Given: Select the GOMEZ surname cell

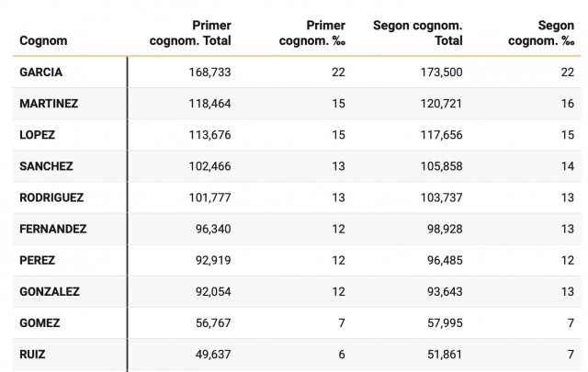Looking at the screenshot, I should click(x=40, y=323).
